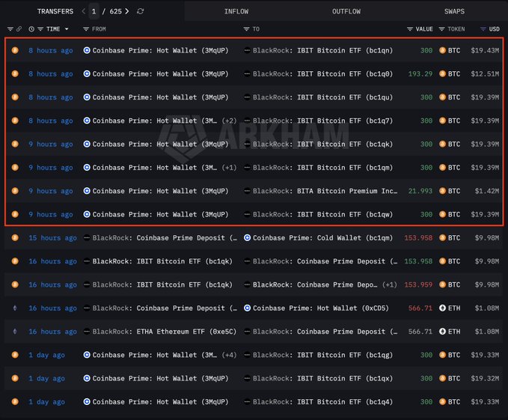The height and width of the screenshot is (420, 508).
Task: Open the TIME sort dropdown arrow
Action: click(67, 29)
